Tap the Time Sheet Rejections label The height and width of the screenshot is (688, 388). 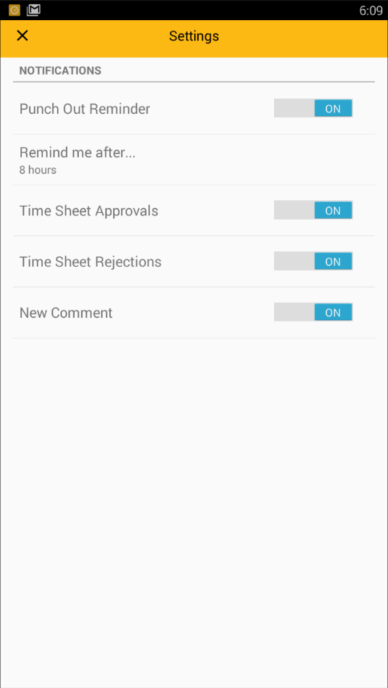tap(90, 262)
